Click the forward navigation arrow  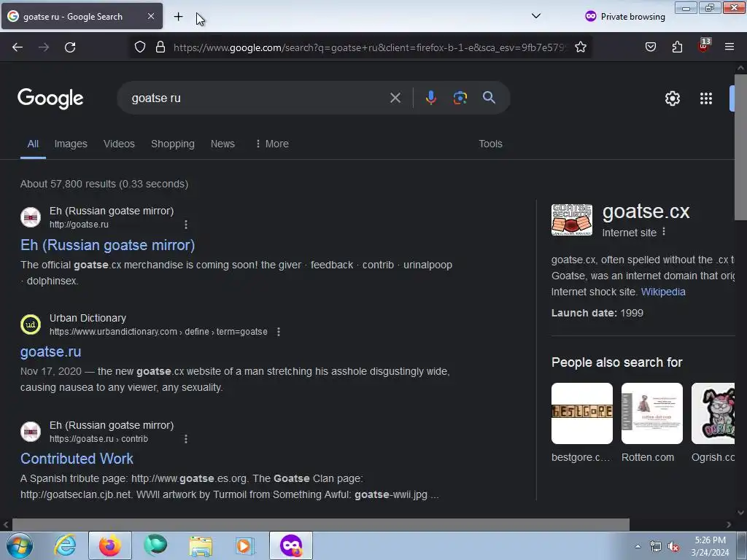[x=44, y=47]
